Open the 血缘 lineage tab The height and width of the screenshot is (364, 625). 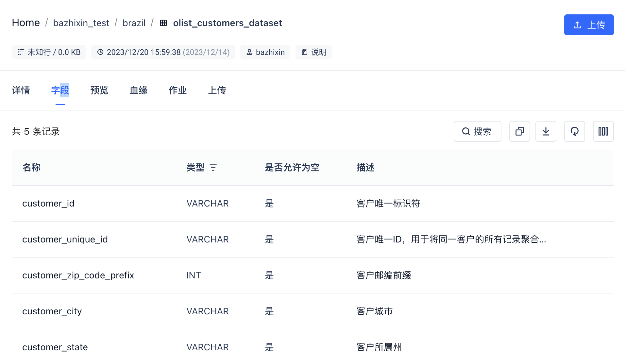pyautogui.click(x=139, y=90)
